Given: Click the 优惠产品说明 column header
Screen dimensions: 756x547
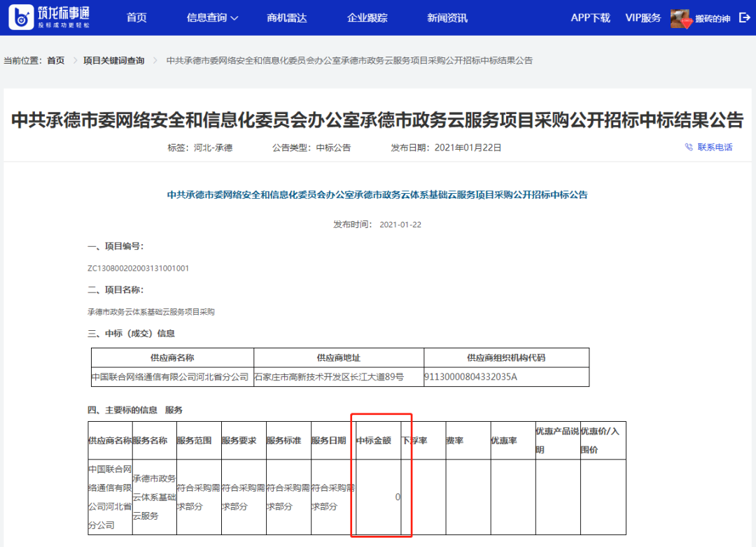Looking at the screenshot, I should tap(558, 441).
